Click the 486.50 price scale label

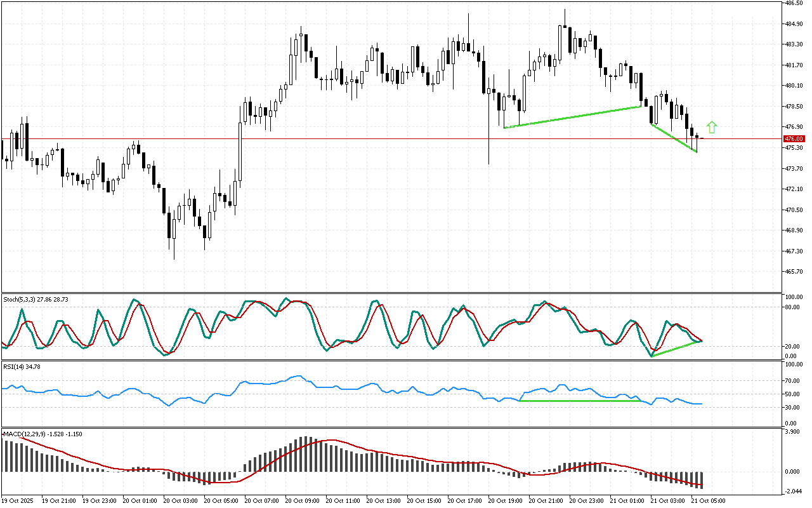pyautogui.click(x=794, y=3)
